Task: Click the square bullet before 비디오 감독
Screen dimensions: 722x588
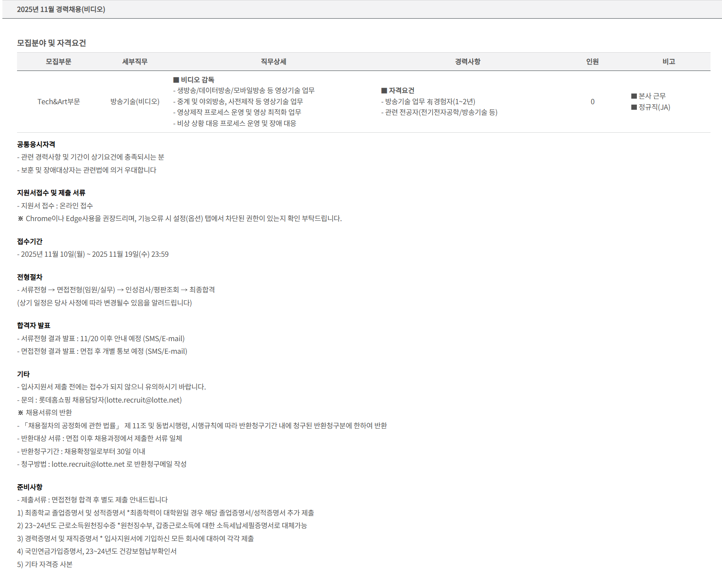Action: (176, 80)
